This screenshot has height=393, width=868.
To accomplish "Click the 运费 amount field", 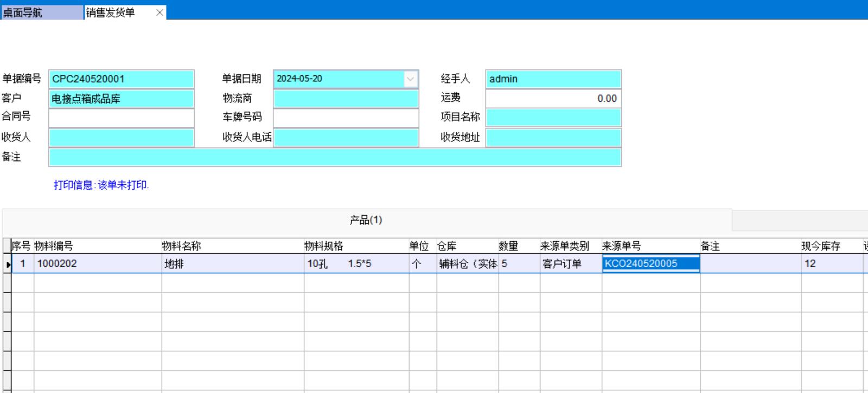I will click(x=553, y=99).
